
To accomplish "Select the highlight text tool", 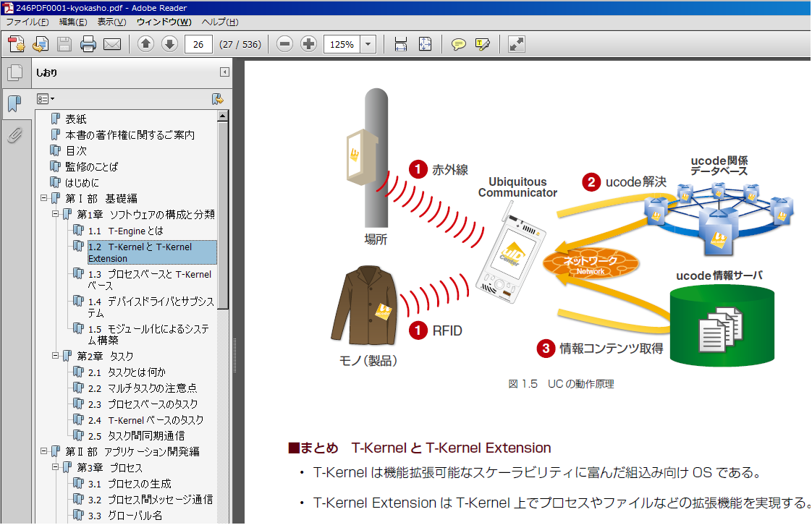I will click(482, 45).
